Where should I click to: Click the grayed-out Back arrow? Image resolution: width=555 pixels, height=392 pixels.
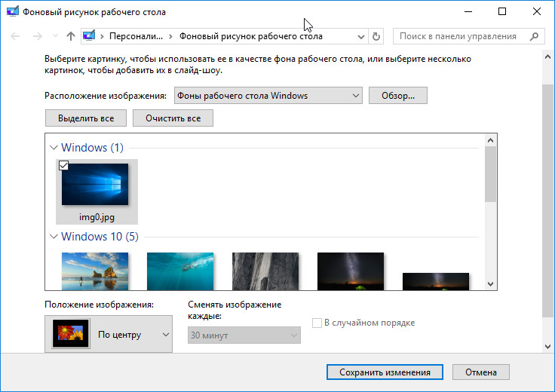[15, 36]
